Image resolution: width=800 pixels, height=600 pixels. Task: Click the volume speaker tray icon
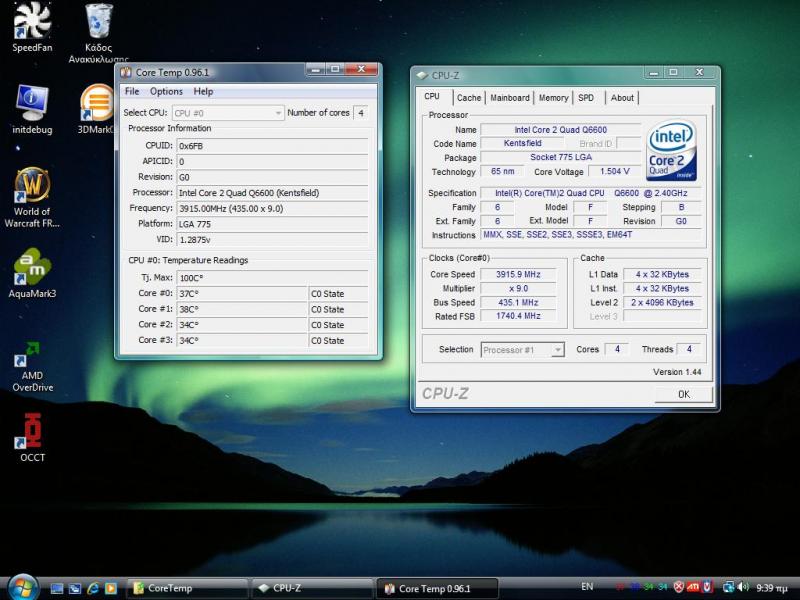coord(743,587)
